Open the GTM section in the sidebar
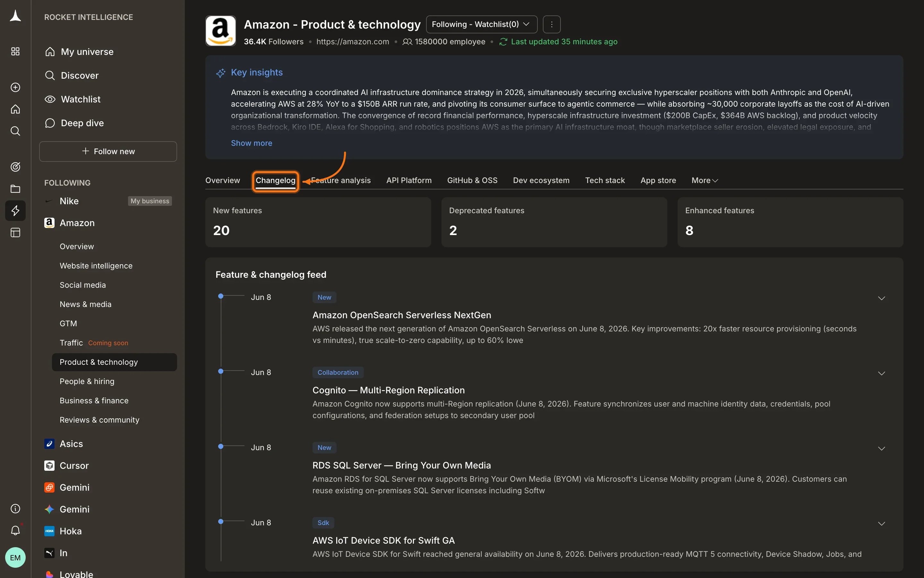This screenshot has height=578, width=924. coord(68,323)
